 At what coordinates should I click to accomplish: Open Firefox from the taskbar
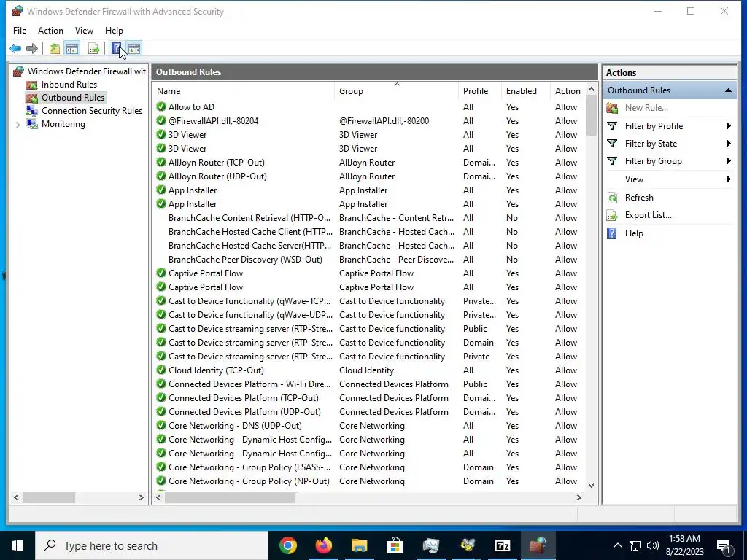(323, 545)
